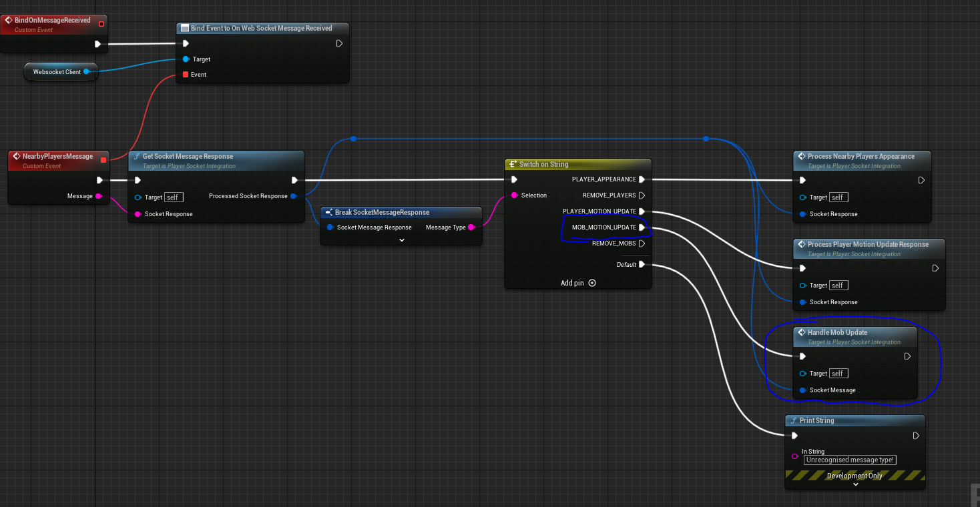
Task: Click the Message Type output pin
Action: (471, 227)
